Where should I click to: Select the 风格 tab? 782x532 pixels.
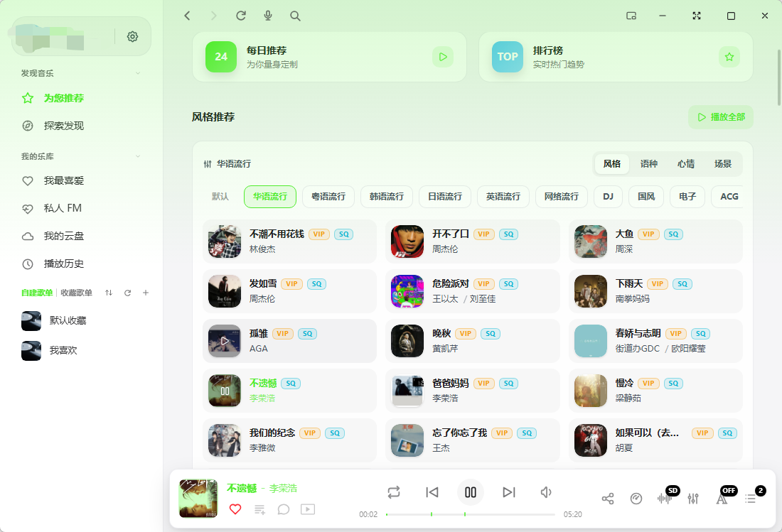click(x=612, y=164)
